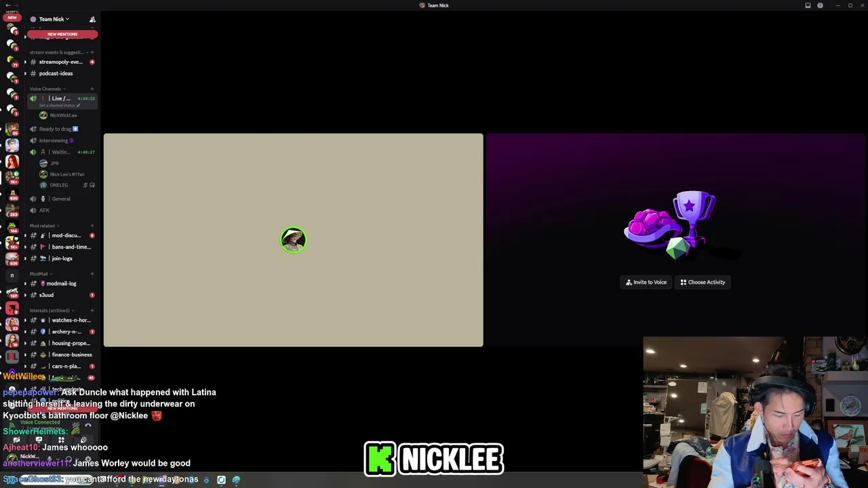This screenshot has height=488, width=868.
Task: Open the server icon labeled n
Action: 12,275
